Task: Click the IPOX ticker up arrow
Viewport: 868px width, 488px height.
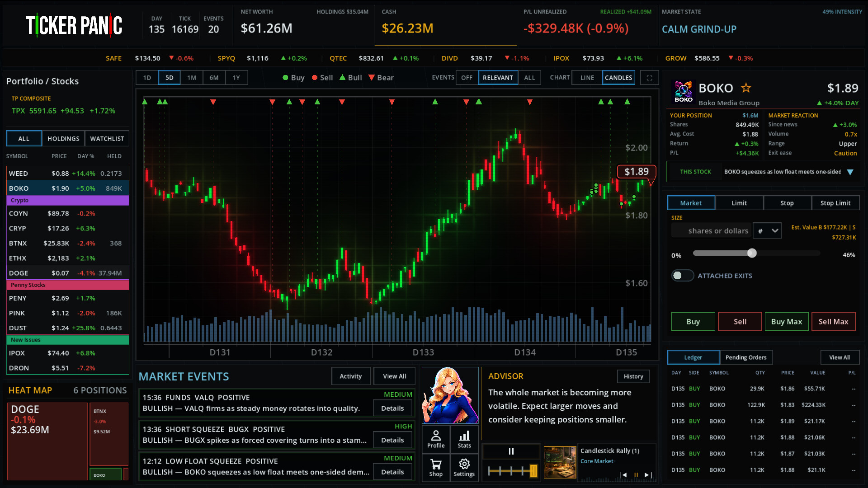Action: [619, 58]
